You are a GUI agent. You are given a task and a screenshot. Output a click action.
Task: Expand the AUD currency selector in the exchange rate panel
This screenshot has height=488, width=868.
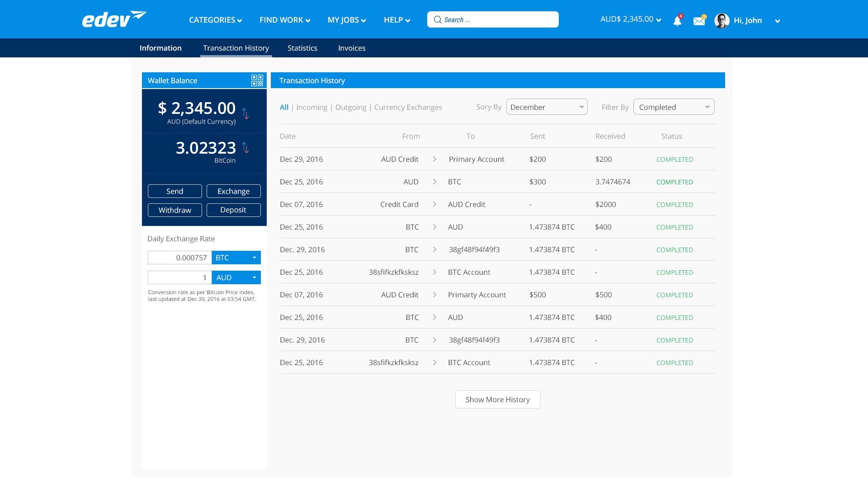click(236, 277)
